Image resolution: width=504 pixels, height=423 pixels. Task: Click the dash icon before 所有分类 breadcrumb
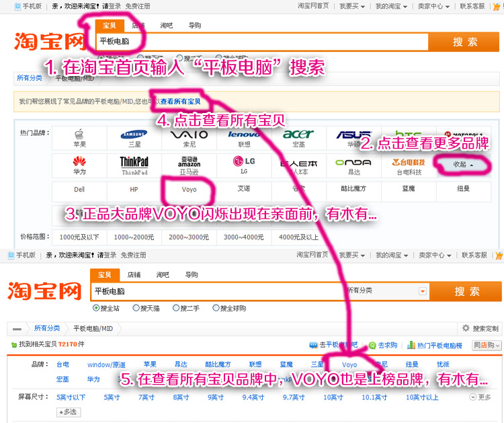click(x=17, y=329)
